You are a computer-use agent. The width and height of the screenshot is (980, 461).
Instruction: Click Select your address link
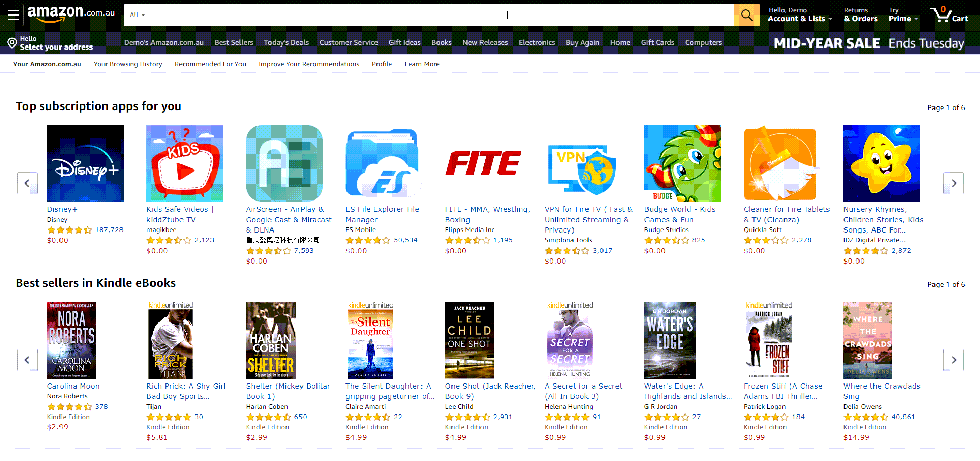click(56, 47)
